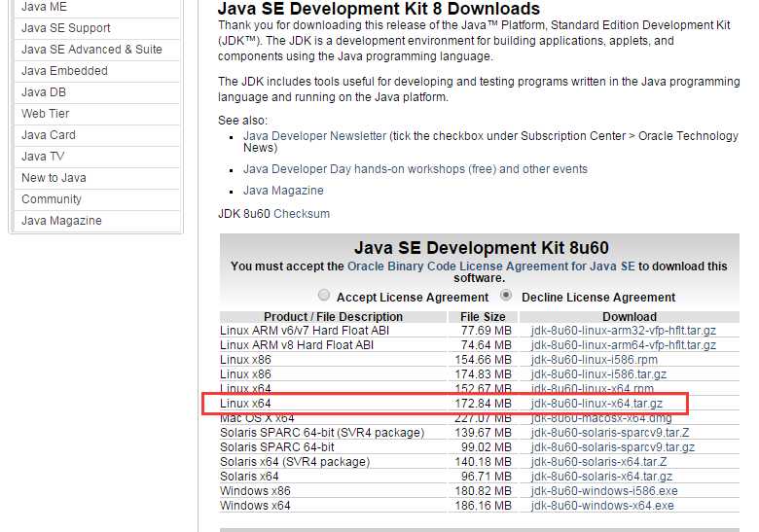The width and height of the screenshot is (759, 532).
Task: Go to Java SE Advanced & Suite
Action: [91, 50]
